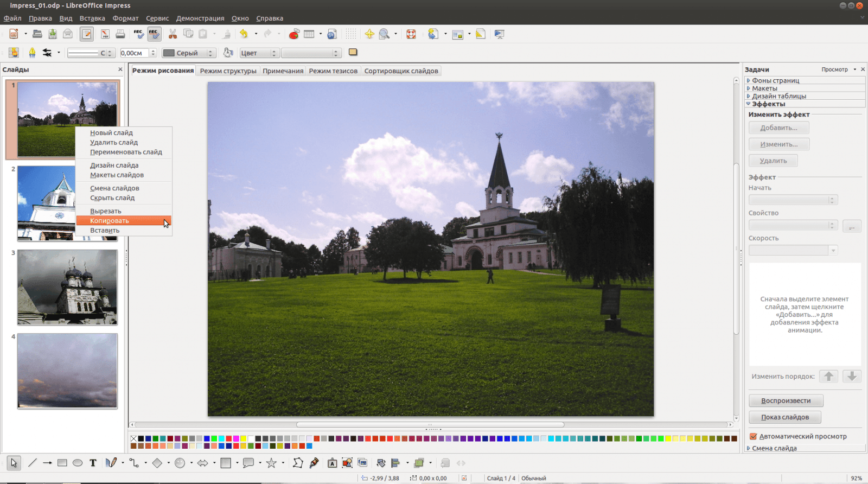Click the Zoom magnifier icon
The width and height of the screenshot is (868, 484).
(x=385, y=34)
